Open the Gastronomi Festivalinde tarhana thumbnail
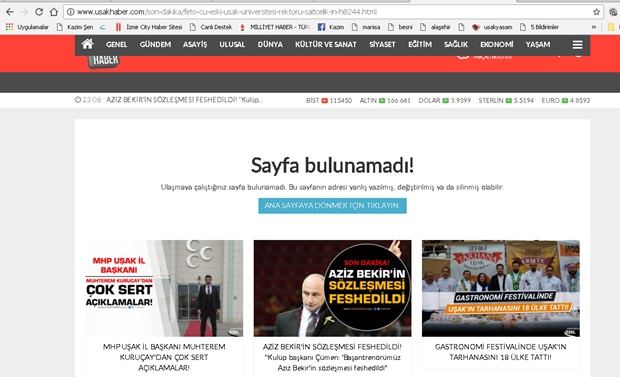The image size is (620, 377). (x=501, y=288)
